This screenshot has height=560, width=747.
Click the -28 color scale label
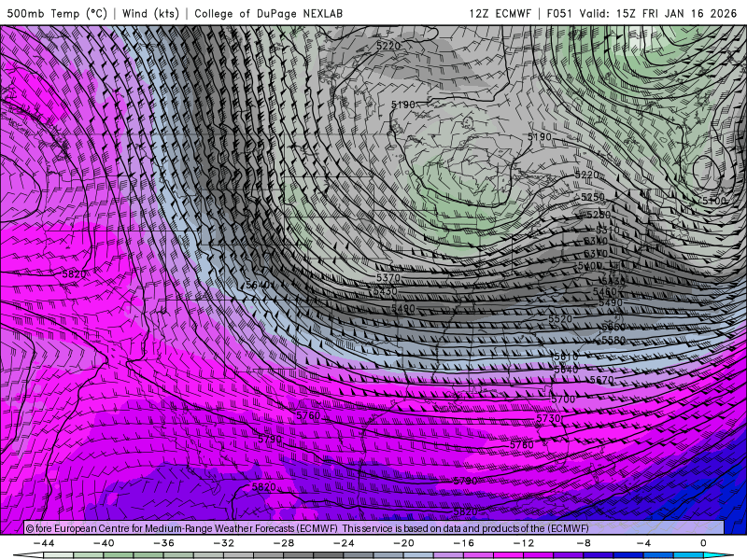click(284, 543)
